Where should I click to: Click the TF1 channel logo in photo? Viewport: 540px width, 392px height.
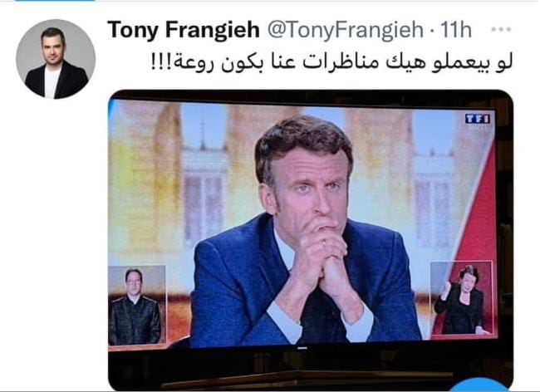coord(478,119)
